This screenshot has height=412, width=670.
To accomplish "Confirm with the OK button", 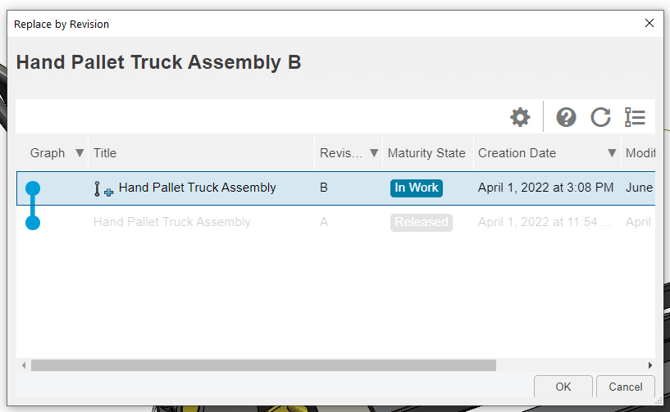I will pos(563,387).
